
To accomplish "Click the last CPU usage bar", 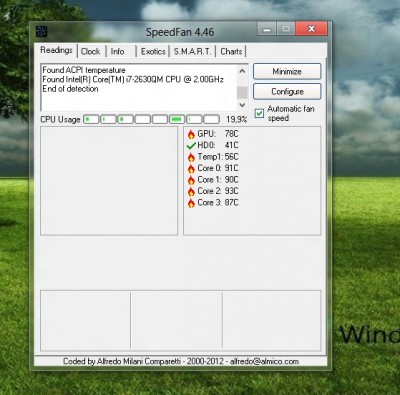I will (x=211, y=119).
